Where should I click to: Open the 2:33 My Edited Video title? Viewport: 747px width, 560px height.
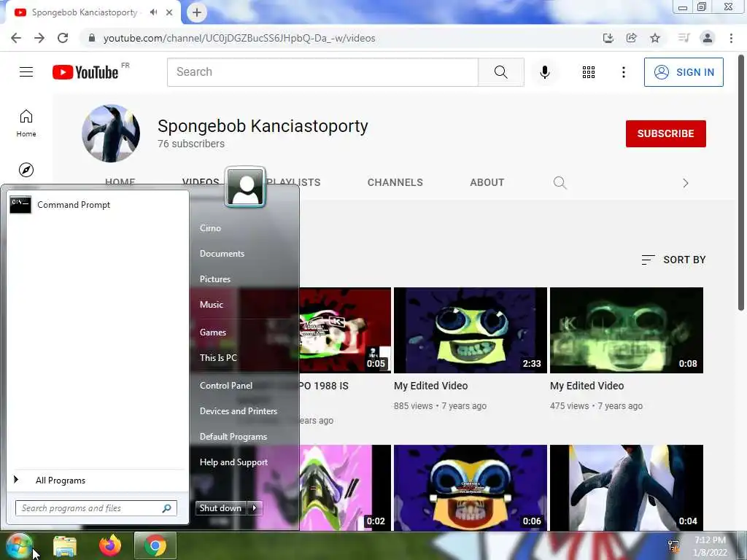coord(430,386)
